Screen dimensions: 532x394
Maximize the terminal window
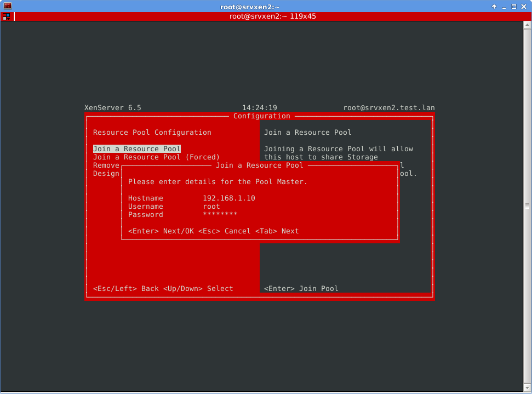coord(514,7)
